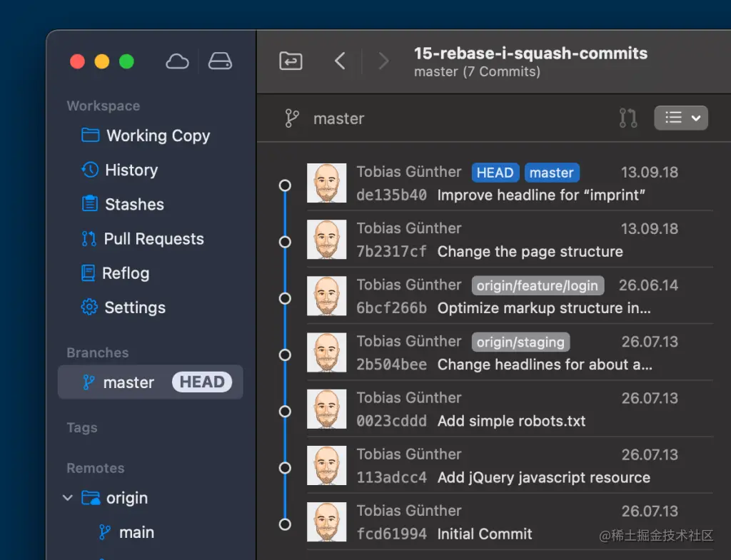Click the main branch icon under origin
Screen dimensions: 731x560
pyautogui.click(x=105, y=532)
